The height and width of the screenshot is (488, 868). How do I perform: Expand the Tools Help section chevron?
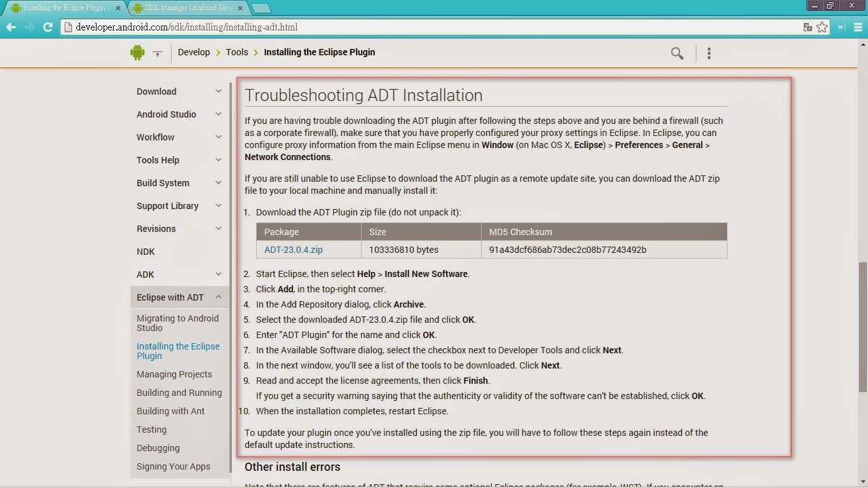click(219, 160)
